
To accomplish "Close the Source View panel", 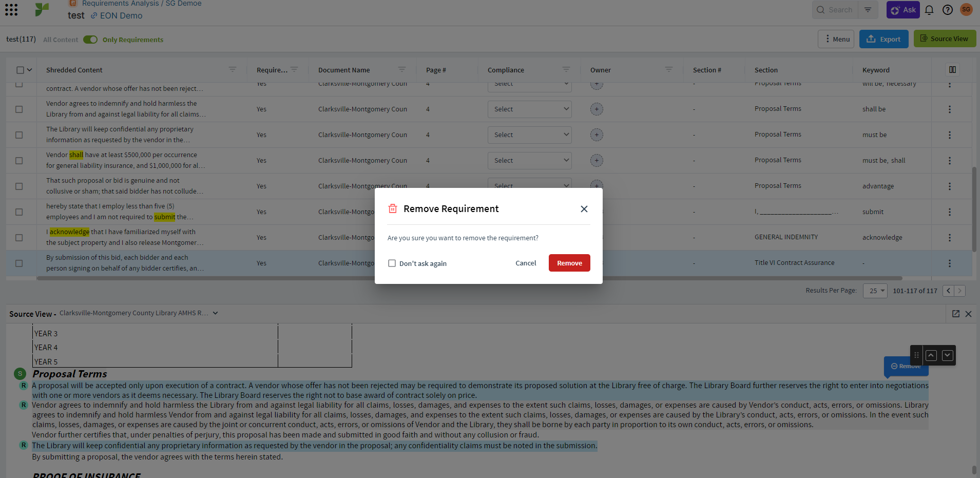I will pos(968,314).
